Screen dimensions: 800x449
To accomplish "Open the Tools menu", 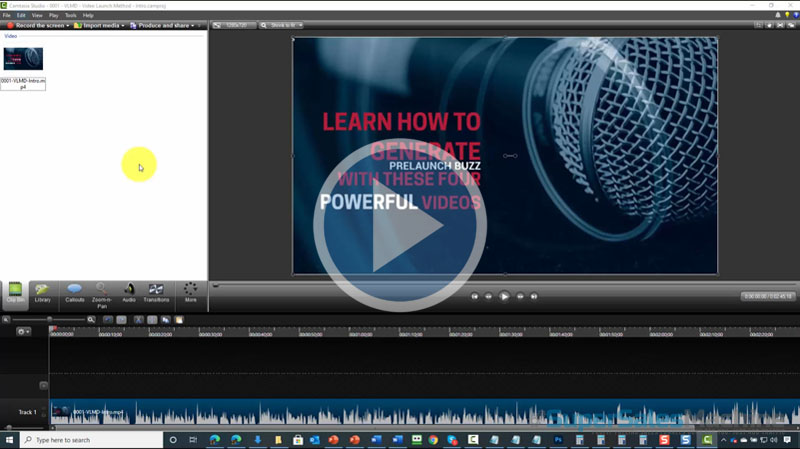I will pyautogui.click(x=70, y=15).
